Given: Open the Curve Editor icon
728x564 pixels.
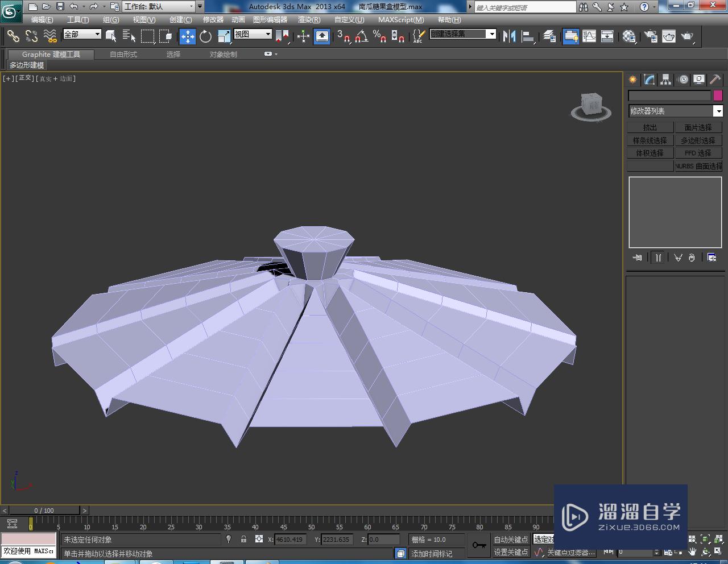Looking at the screenshot, I should coord(589,36).
